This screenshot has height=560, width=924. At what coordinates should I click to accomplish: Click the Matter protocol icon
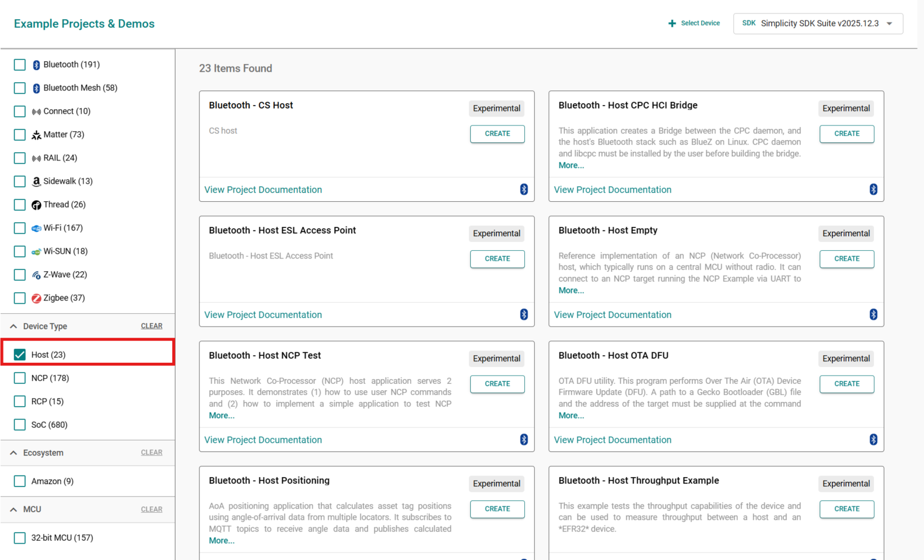pyautogui.click(x=36, y=135)
